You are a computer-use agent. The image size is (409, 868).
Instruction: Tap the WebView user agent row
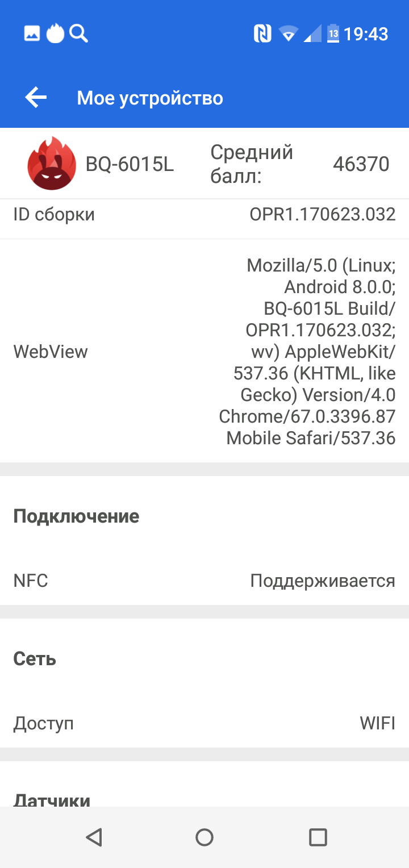pos(204,351)
